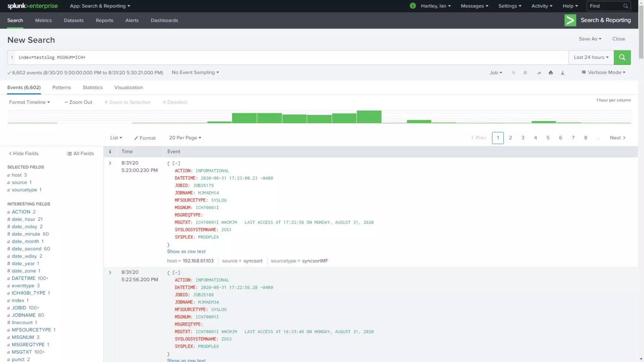Click the search query input field
This screenshot has height=362, width=644.
(283, 57)
